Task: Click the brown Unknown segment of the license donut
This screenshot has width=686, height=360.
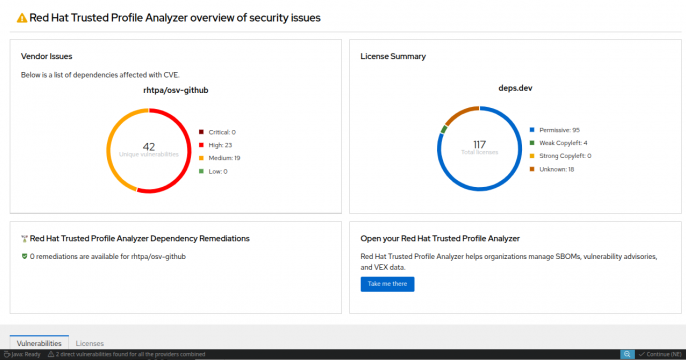Action: [x=460, y=113]
